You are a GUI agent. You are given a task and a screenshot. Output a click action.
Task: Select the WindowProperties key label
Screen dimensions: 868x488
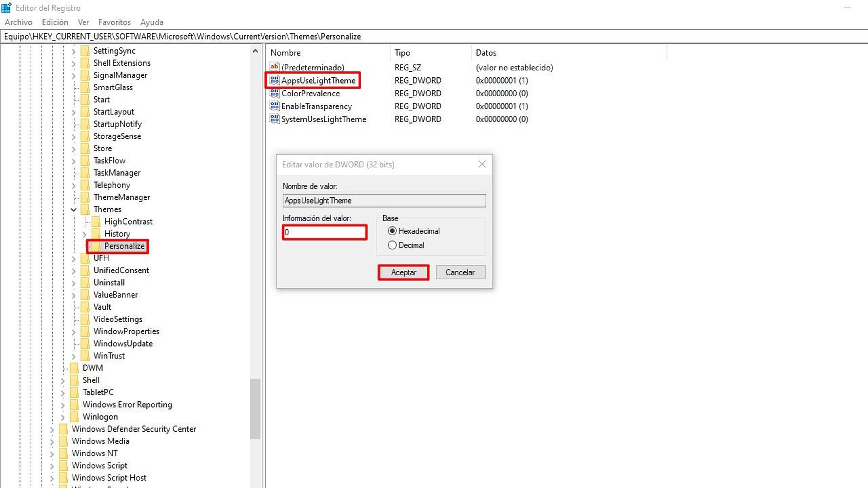126,331
